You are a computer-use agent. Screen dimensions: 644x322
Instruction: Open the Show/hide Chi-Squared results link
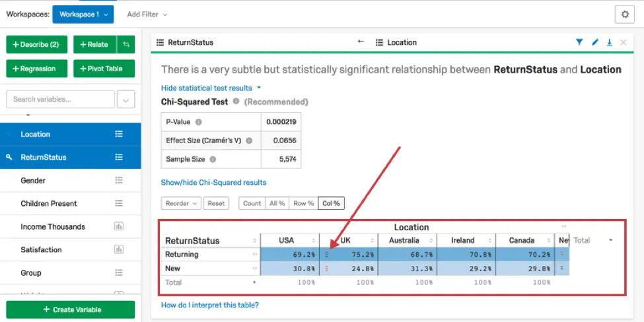(x=213, y=182)
